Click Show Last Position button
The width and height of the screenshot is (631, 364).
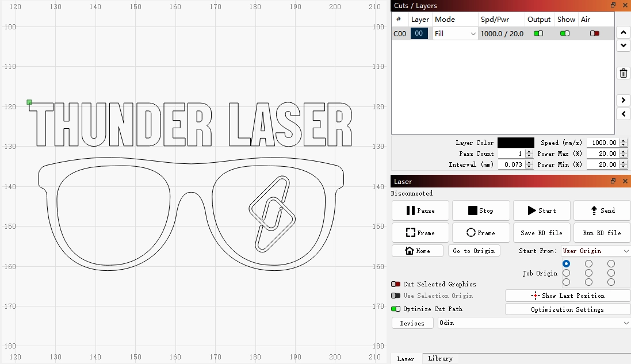(x=567, y=296)
